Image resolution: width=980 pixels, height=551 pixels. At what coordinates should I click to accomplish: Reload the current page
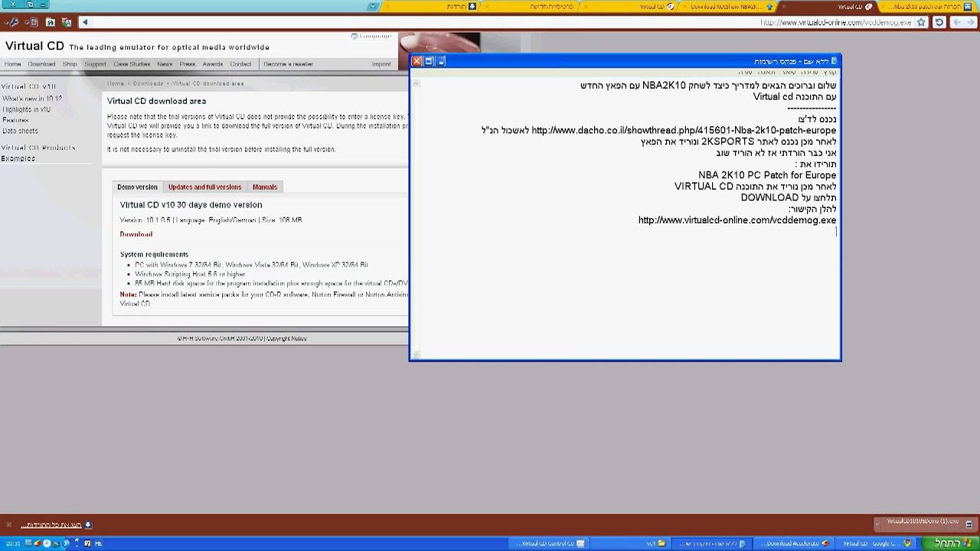[939, 22]
